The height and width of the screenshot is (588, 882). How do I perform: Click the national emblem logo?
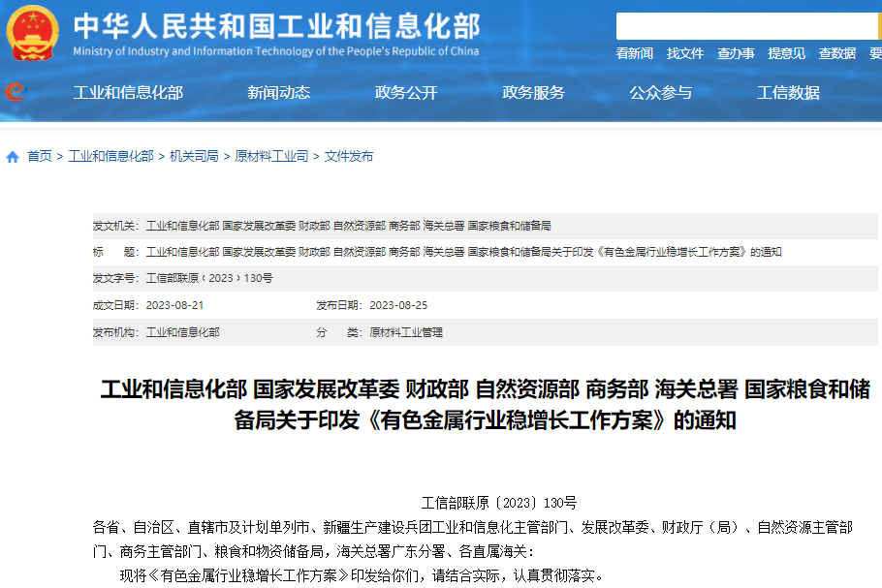pyautogui.click(x=31, y=31)
